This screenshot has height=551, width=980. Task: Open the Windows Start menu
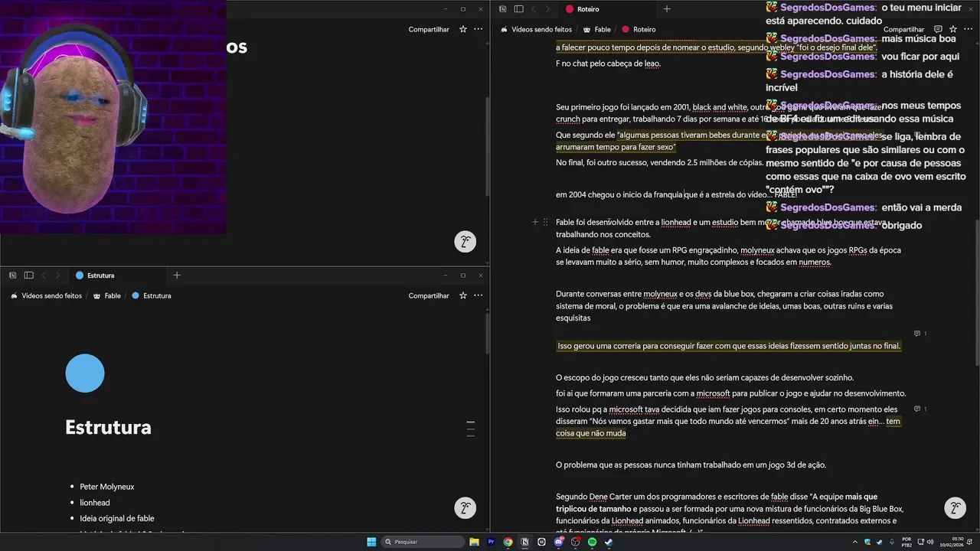click(371, 542)
